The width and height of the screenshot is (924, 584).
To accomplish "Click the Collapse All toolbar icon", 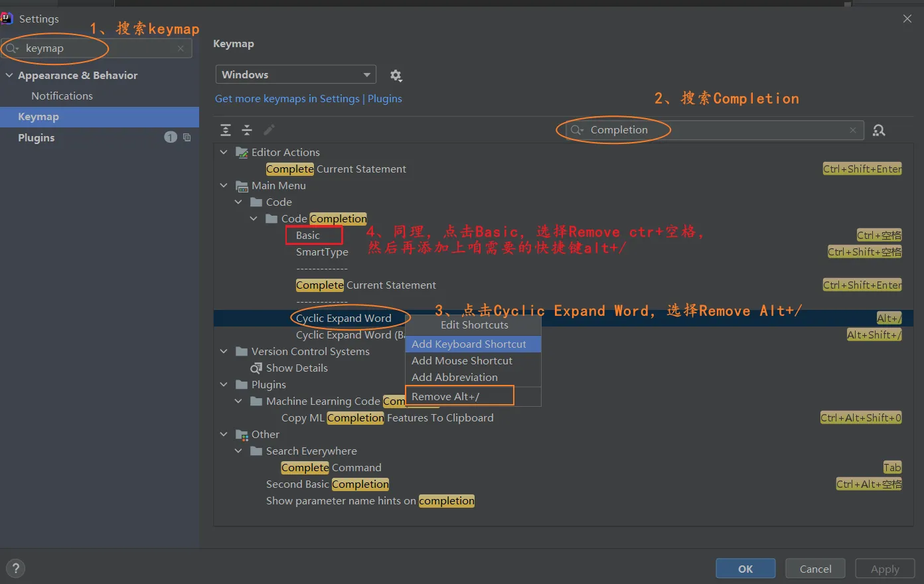I will point(247,130).
